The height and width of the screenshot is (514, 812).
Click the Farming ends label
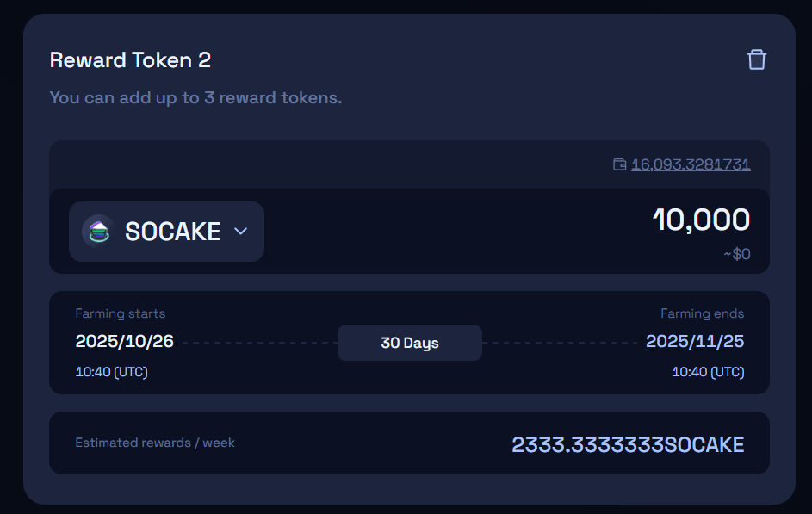702,313
